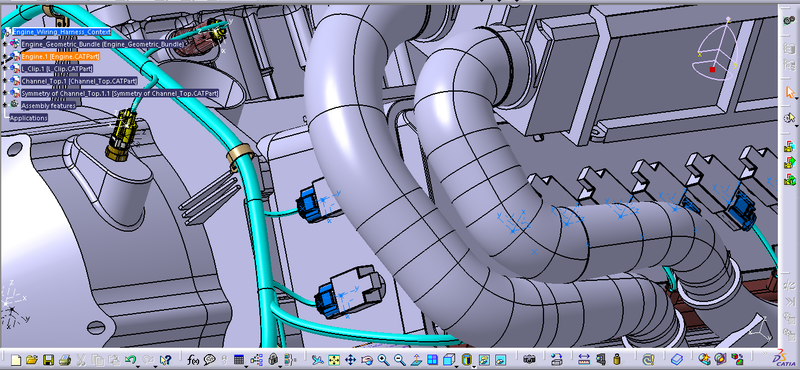Click the Capture camera icon
This screenshot has width=800, height=370.
(530, 360)
